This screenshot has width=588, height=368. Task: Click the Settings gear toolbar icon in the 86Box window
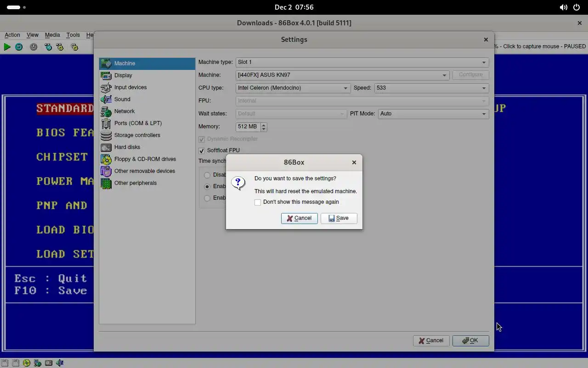click(x=74, y=47)
